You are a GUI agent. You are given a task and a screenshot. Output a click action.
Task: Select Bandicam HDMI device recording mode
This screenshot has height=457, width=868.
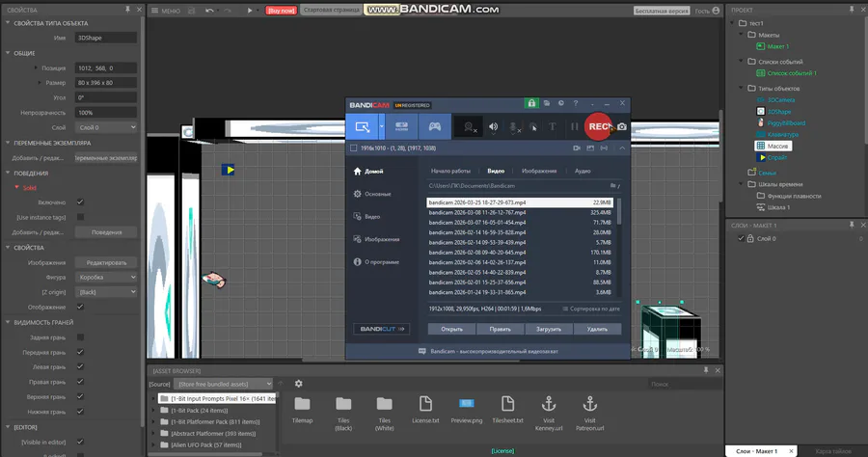click(401, 127)
